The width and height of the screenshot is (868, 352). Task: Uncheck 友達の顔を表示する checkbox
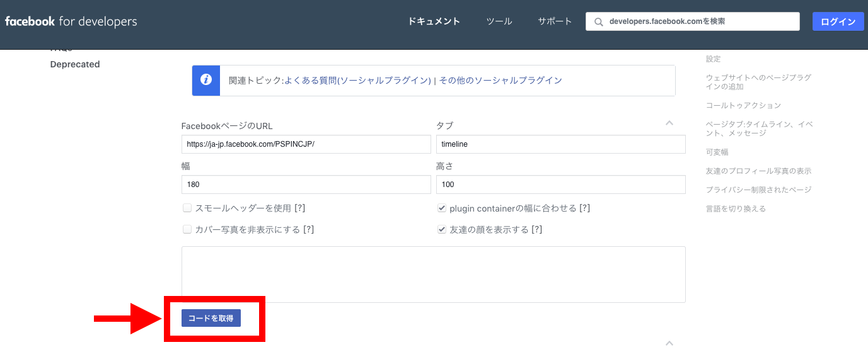(x=442, y=229)
